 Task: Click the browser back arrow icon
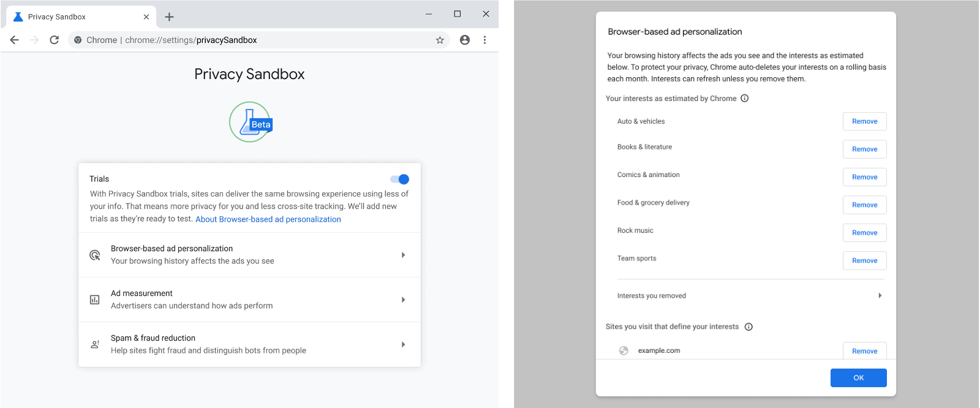pyautogui.click(x=15, y=40)
